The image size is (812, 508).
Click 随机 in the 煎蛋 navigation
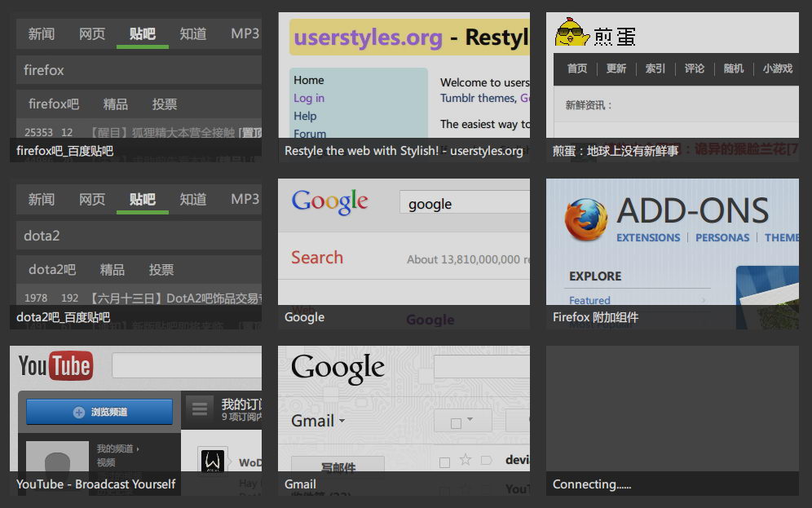[733, 68]
